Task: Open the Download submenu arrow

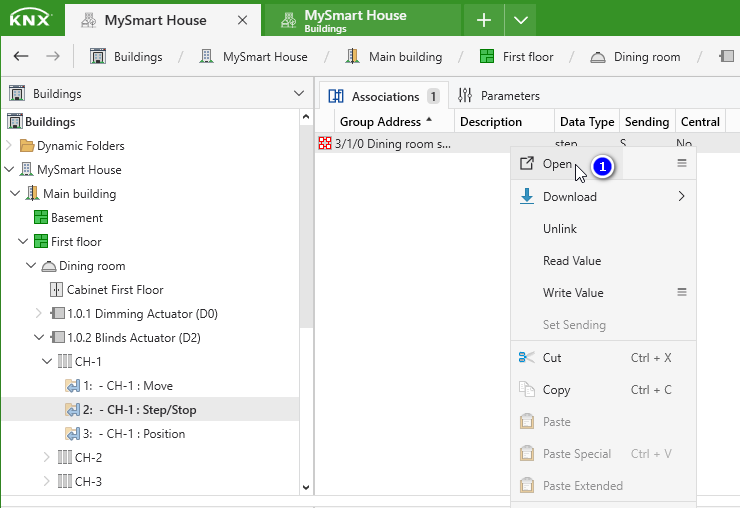Action: click(681, 196)
